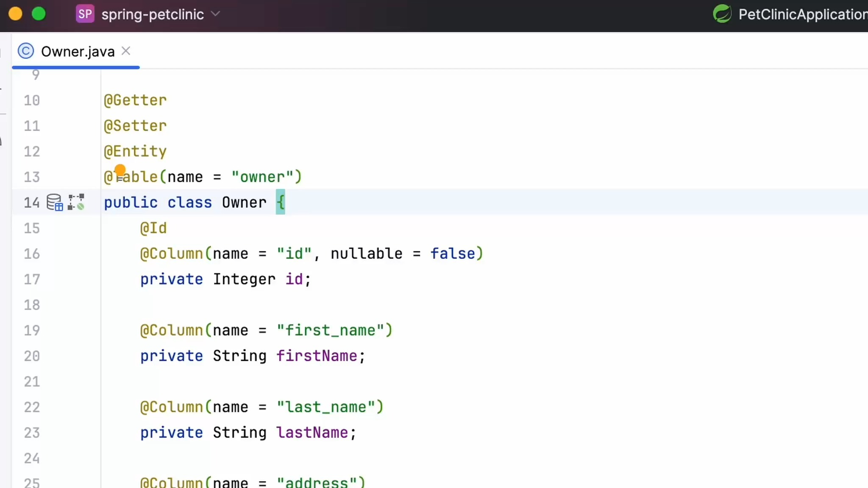Click the Spring leaf run configuration icon

(722, 14)
